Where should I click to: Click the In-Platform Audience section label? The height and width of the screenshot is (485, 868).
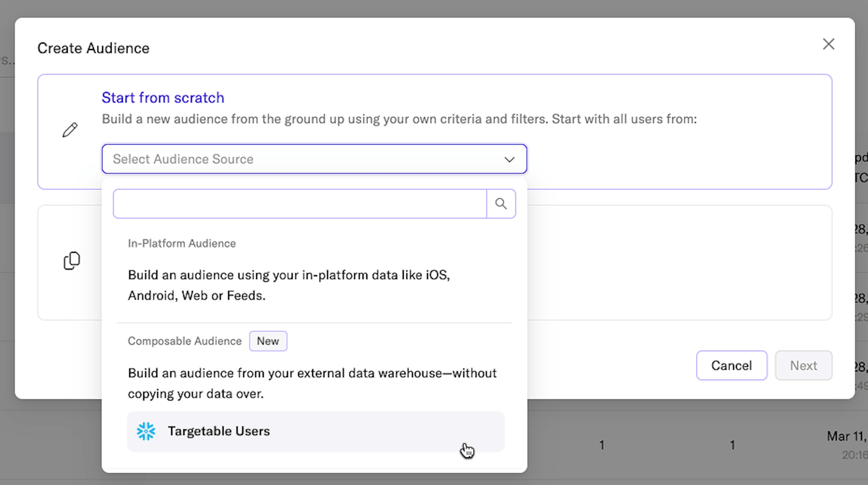182,243
